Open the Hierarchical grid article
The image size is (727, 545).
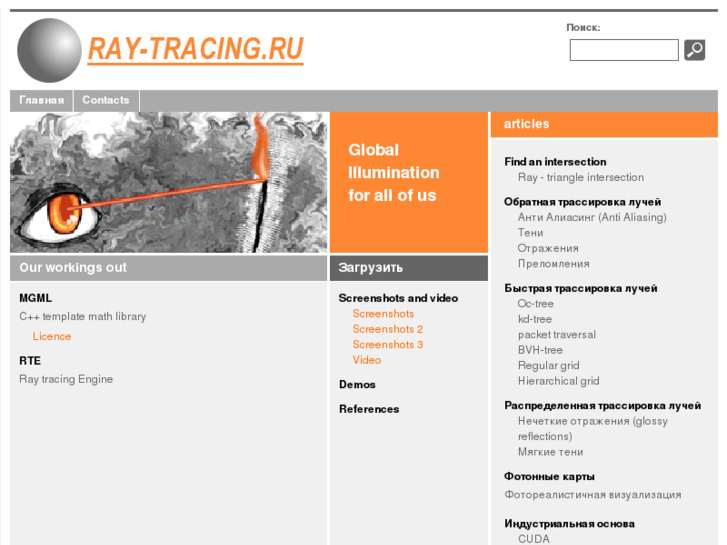click(559, 381)
